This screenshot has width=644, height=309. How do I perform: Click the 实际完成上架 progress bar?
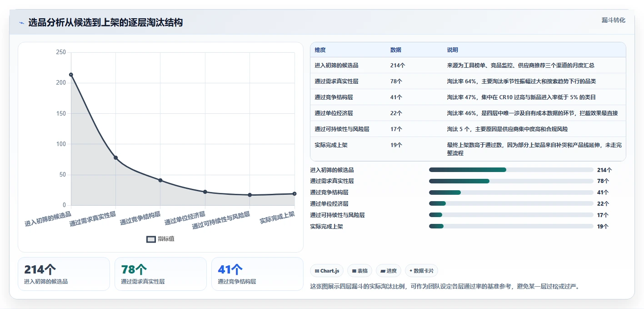coord(511,226)
